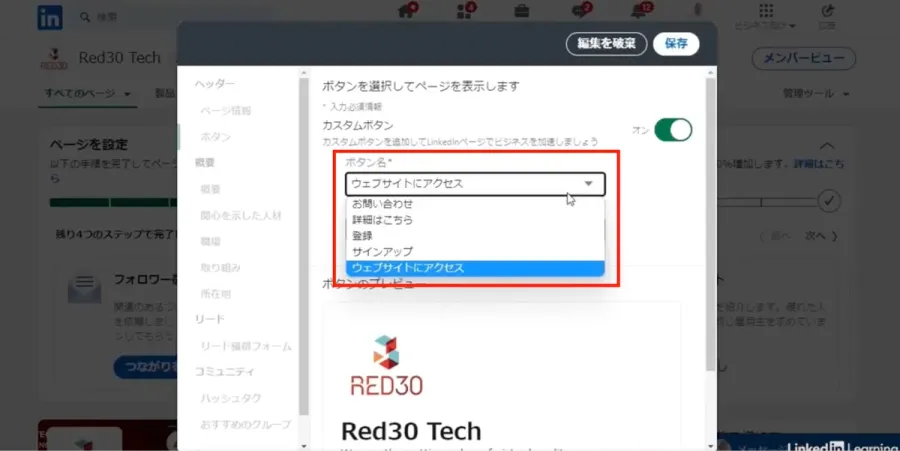
Task: Open the 管理ツール dropdown
Action: (816, 94)
